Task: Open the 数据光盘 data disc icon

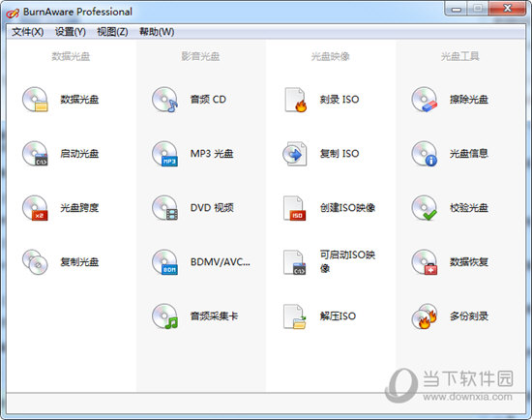Action: click(35, 100)
